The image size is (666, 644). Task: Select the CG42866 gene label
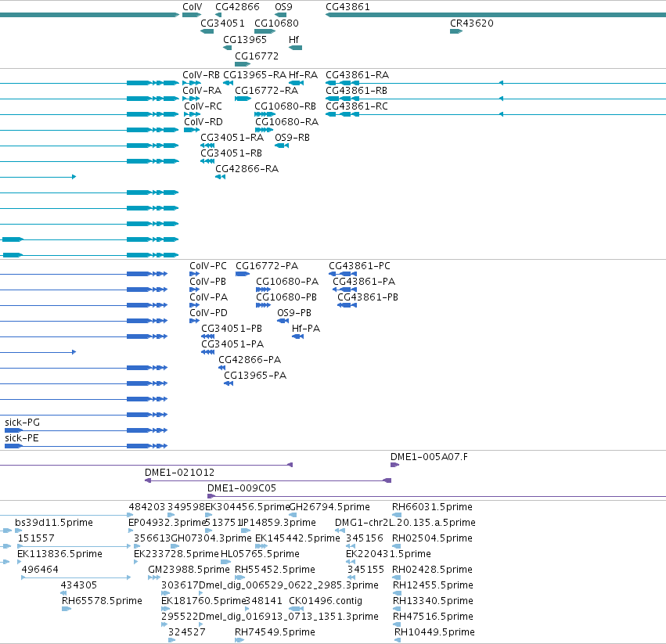tap(237, 7)
